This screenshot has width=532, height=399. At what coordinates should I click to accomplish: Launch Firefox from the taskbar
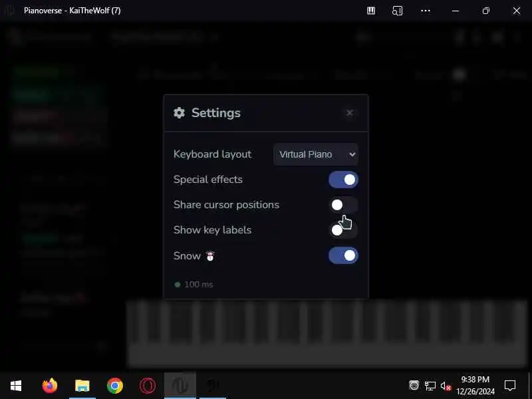[50, 386]
